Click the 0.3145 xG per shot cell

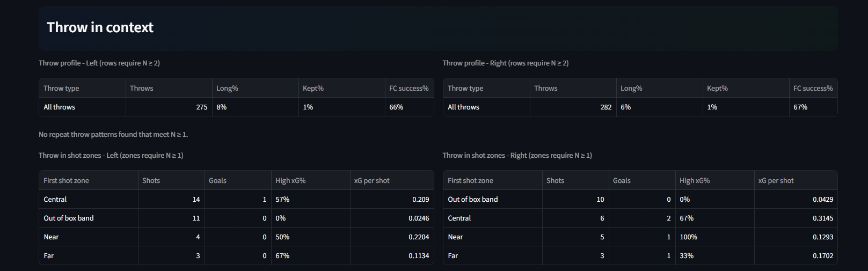(x=796, y=218)
